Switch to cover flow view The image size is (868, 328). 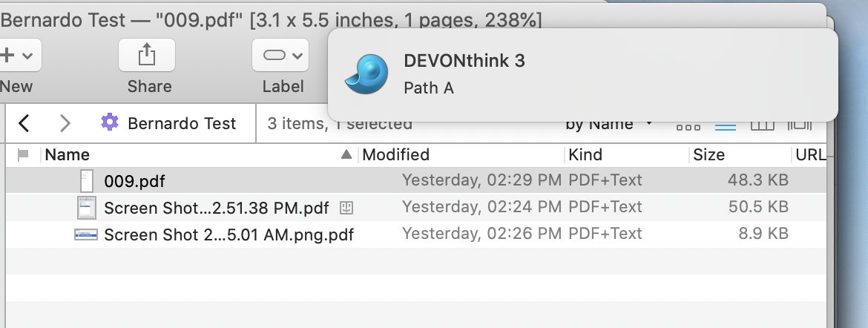[x=800, y=125]
